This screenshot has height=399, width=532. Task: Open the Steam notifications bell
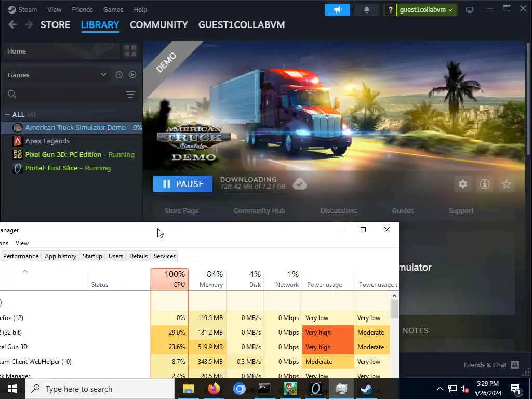(x=367, y=10)
